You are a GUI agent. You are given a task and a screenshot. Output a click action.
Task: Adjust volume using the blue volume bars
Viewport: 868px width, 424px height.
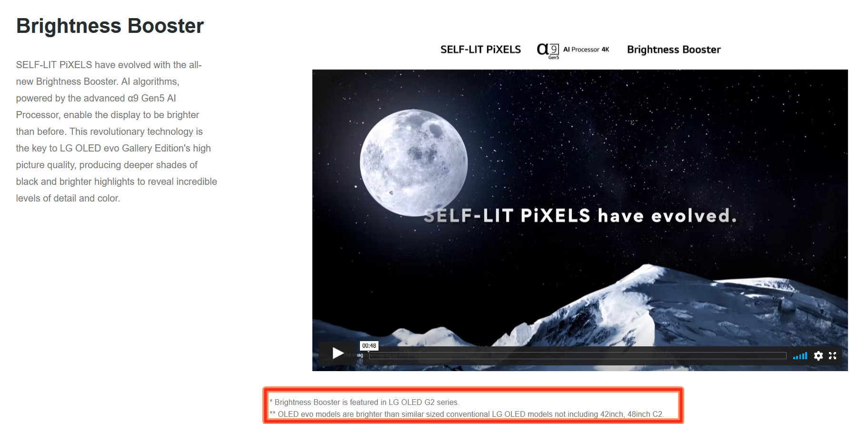[x=800, y=356]
